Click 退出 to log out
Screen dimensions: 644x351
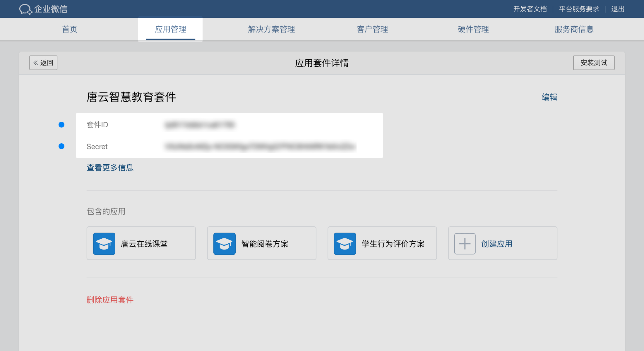click(x=618, y=9)
